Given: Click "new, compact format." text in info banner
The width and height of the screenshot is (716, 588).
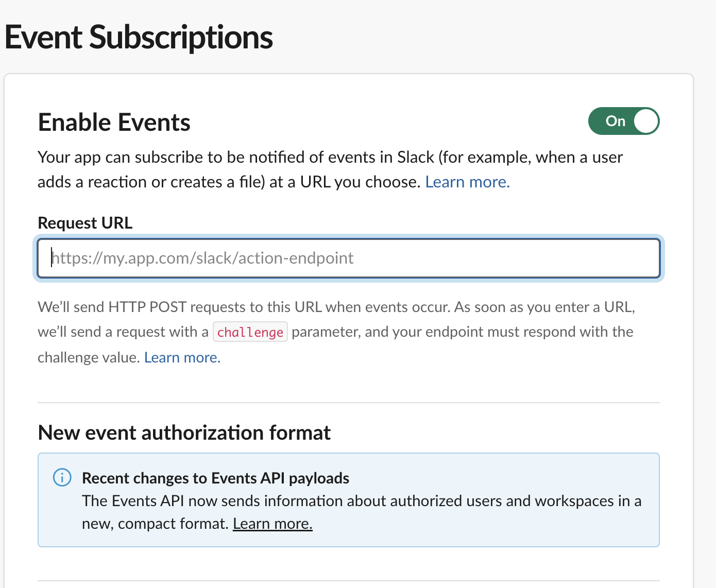Looking at the screenshot, I should coord(155,524).
